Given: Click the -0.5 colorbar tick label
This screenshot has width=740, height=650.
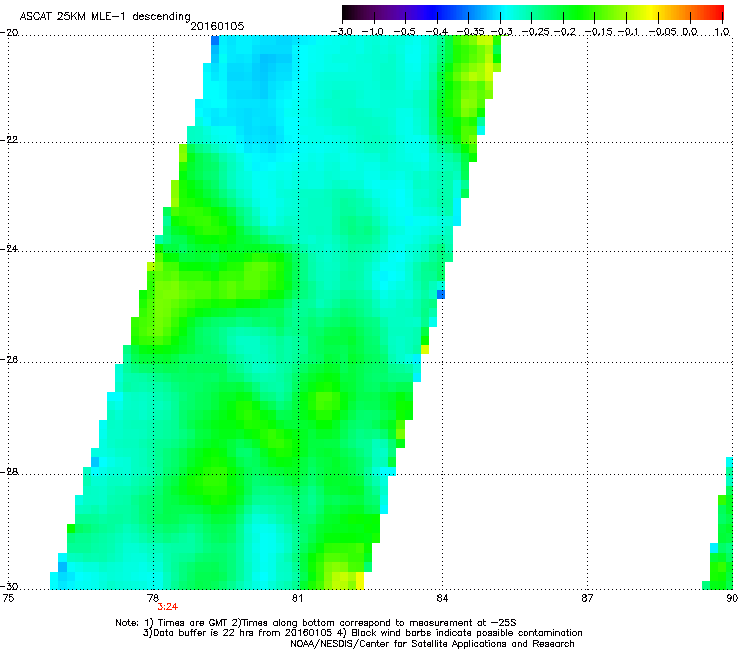Looking at the screenshot, I should click(404, 32).
